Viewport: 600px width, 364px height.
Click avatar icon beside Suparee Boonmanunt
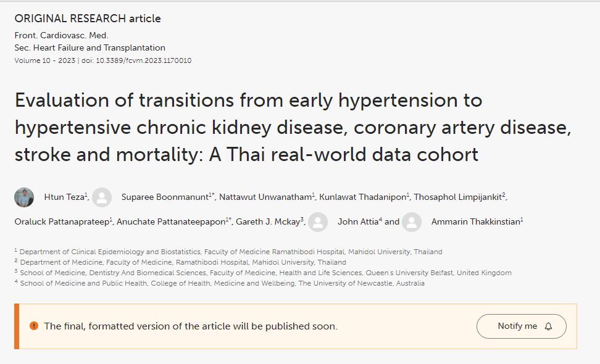102,197
